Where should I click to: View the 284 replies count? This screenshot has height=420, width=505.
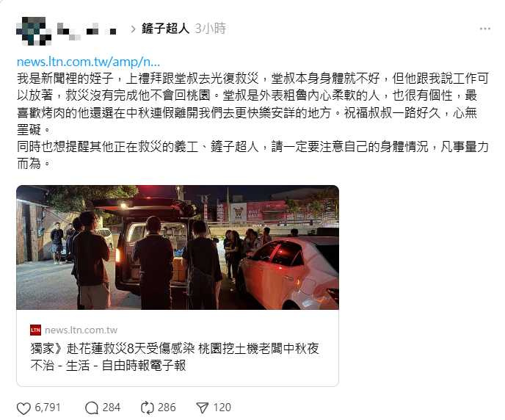tap(111, 408)
